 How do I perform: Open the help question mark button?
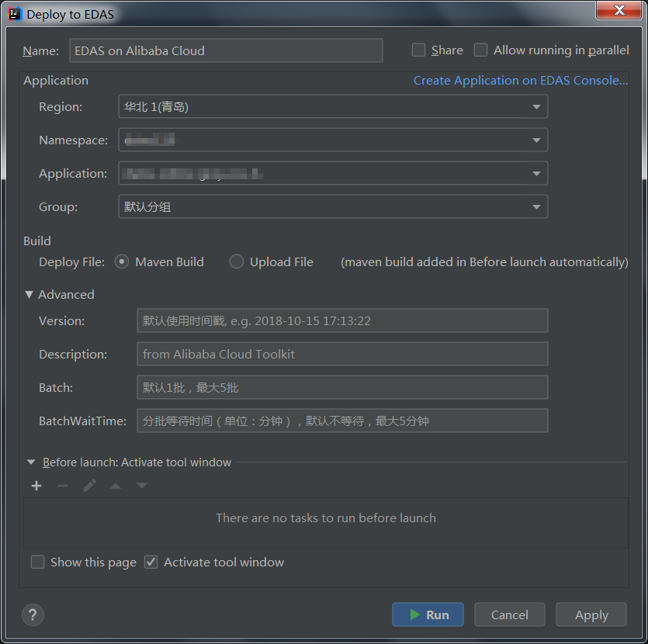pos(33,615)
